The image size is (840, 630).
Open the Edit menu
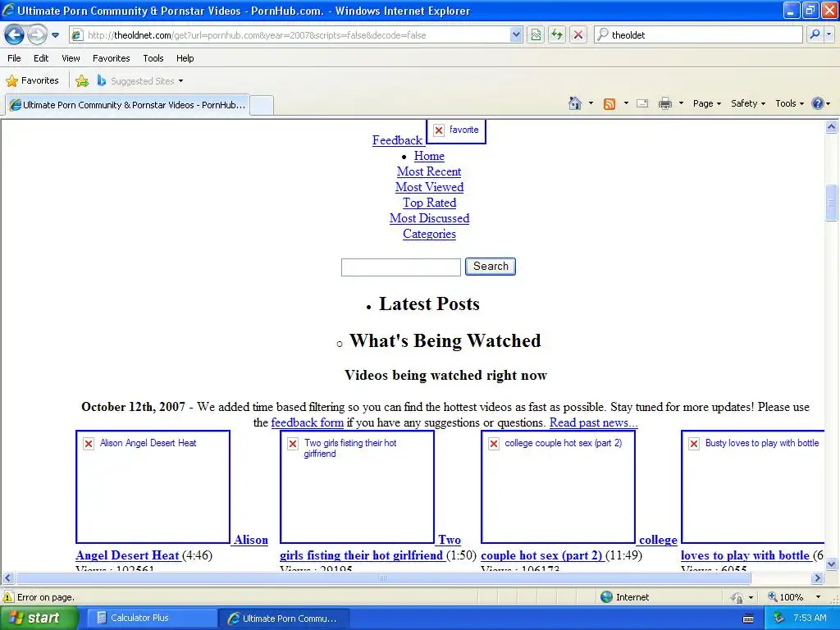click(41, 58)
